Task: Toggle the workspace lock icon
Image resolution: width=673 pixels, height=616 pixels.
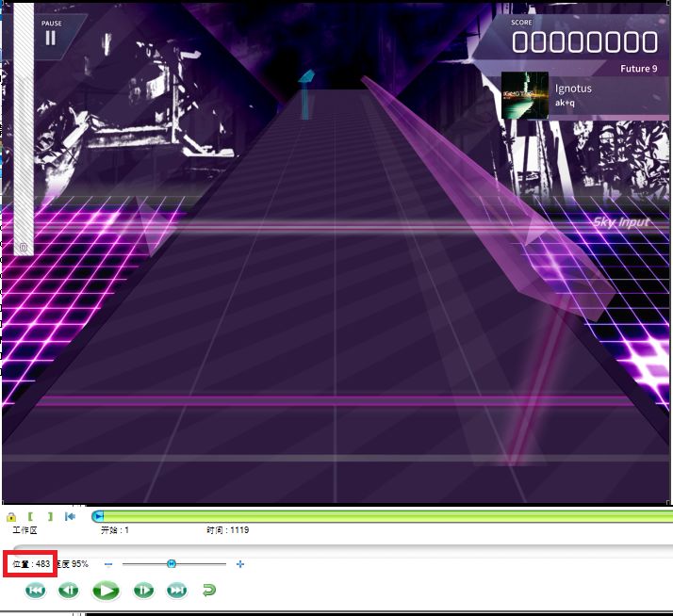Action: pos(10,516)
